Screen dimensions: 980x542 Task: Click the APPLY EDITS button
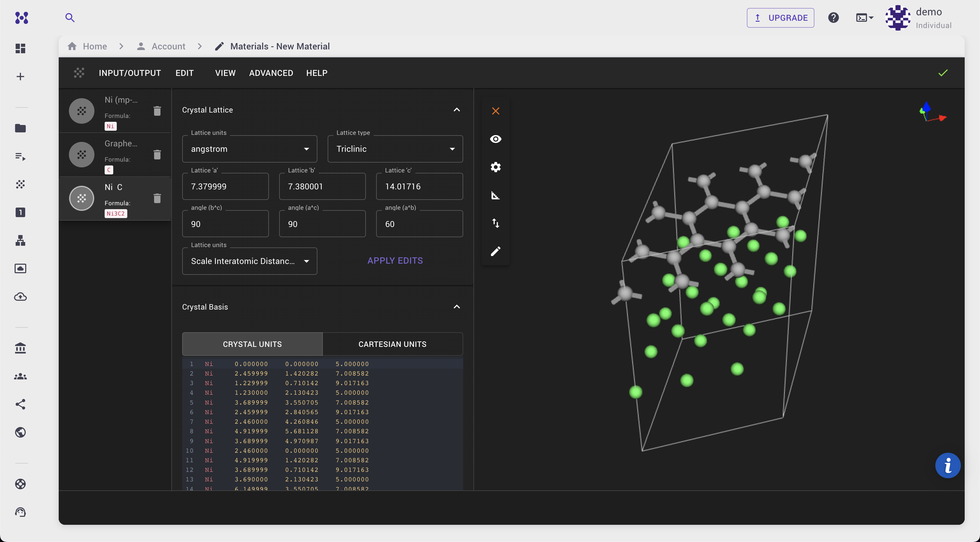395,260
